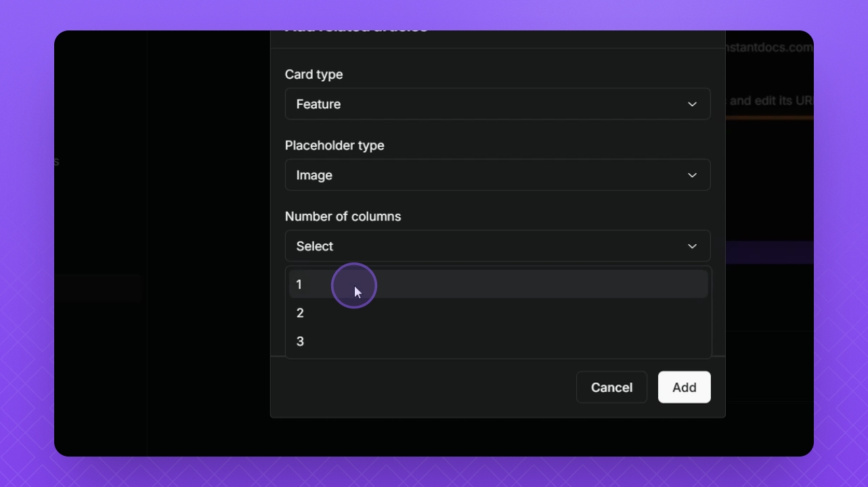Screen dimensions: 868x487
Task: Select option 2 for columns
Action: click(x=498, y=313)
